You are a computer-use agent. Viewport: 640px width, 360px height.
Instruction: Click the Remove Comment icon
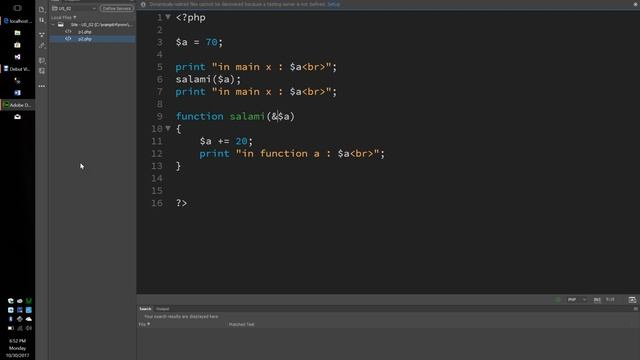42,71
